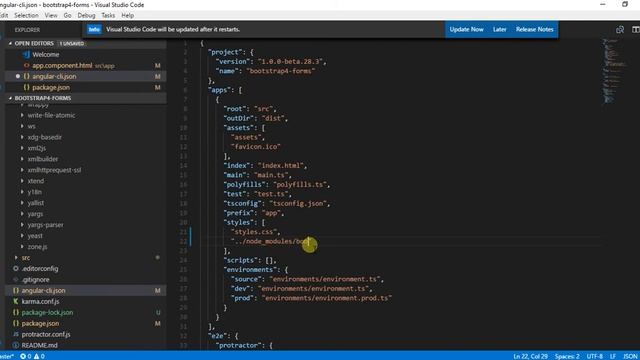Expand the xml2js folder
This screenshot has height=360, width=640.
tap(37, 148)
